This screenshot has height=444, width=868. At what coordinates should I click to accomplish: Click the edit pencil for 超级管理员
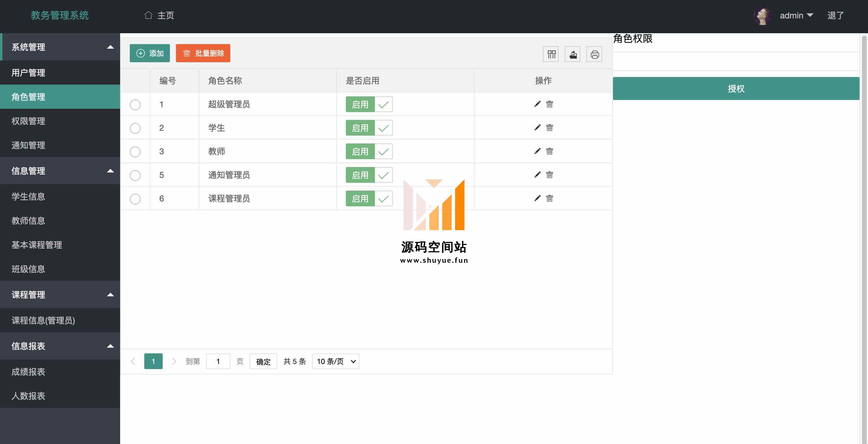coord(537,104)
